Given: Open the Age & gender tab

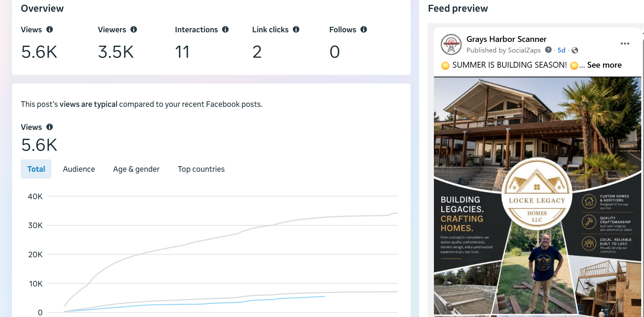Looking at the screenshot, I should pos(136,169).
